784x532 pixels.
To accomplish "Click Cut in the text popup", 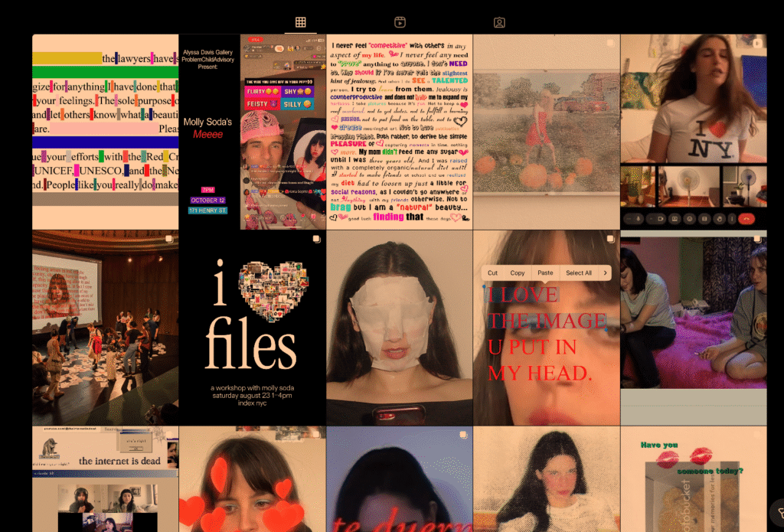I will click(x=492, y=273).
